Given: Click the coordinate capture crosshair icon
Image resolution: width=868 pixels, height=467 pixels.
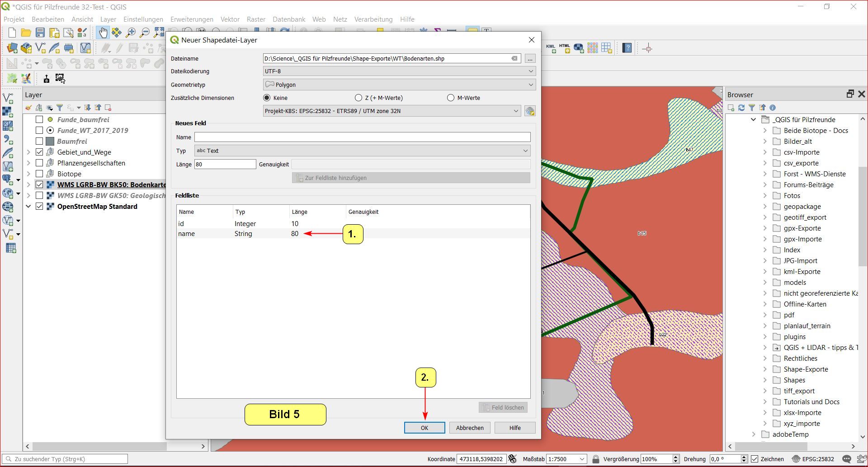Looking at the screenshot, I should pos(647,48).
